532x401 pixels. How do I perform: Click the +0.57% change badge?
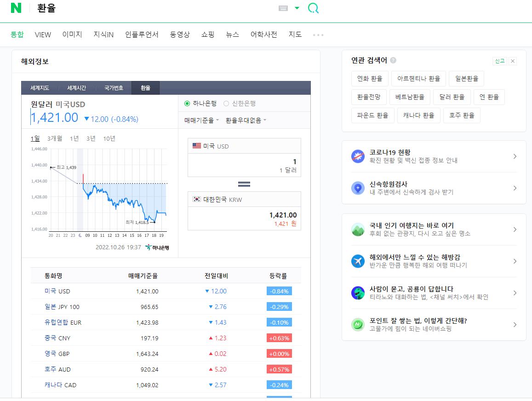tap(279, 369)
